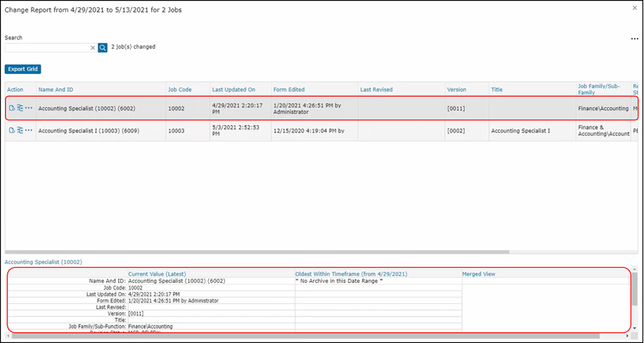Click inside the Search text box

click(x=47, y=47)
